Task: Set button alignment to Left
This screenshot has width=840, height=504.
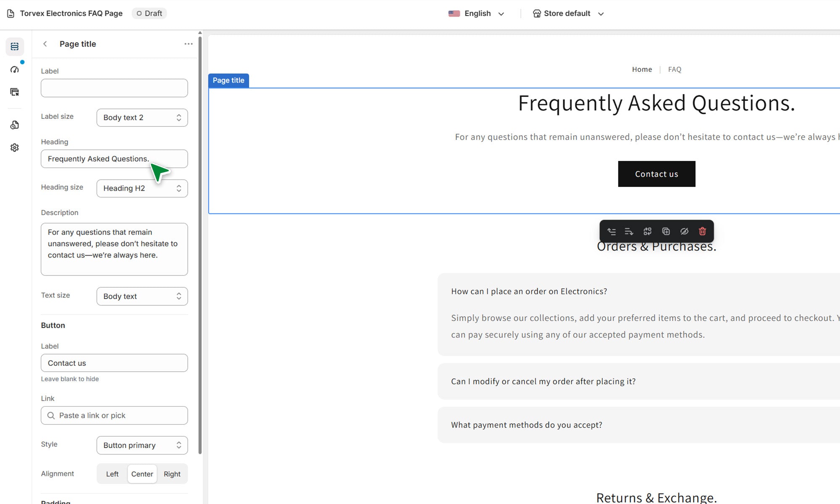Action: click(112, 474)
